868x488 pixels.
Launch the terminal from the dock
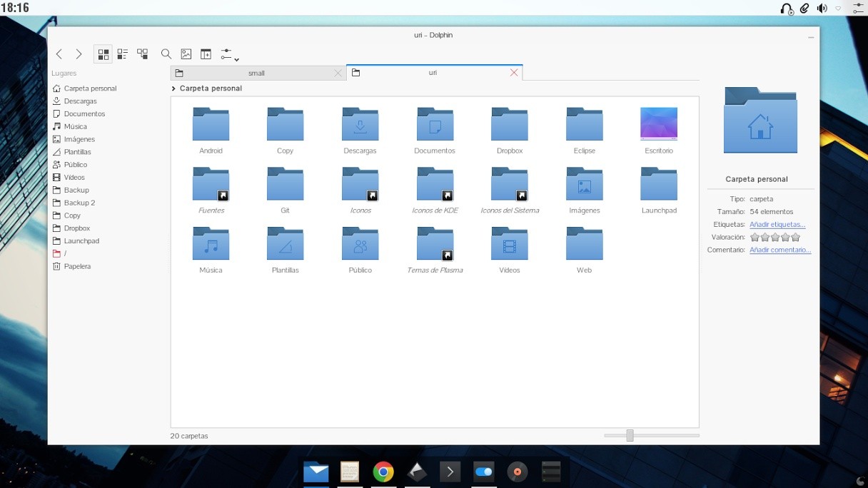450,472
